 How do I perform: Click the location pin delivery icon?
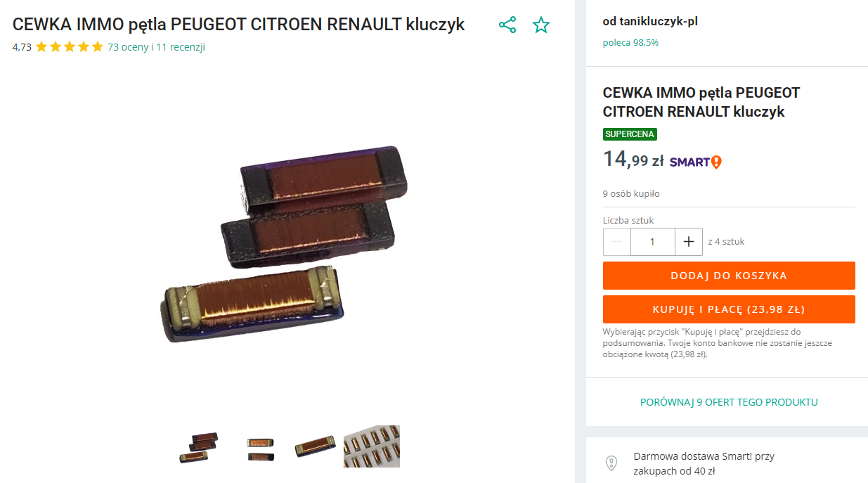(611, 463)
